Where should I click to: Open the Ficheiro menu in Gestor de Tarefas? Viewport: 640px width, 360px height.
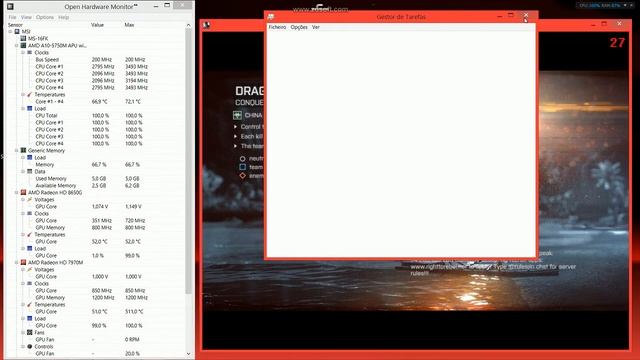click(x=277, y=27)
